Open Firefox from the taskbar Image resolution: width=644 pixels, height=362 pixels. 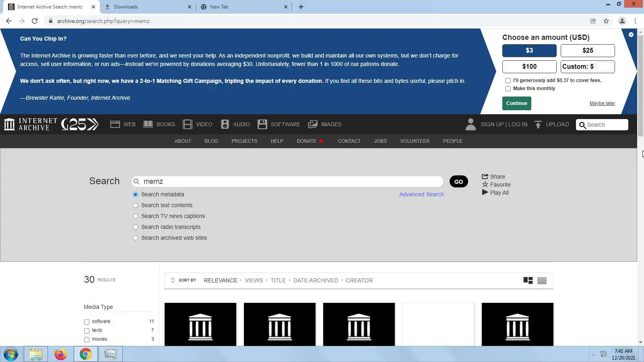[x=60, y=354]
